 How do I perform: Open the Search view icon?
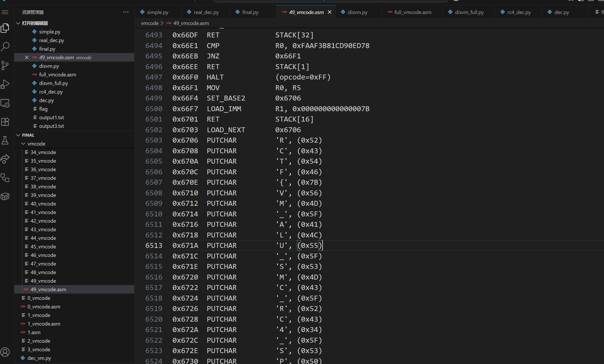[x=5, y=47]
